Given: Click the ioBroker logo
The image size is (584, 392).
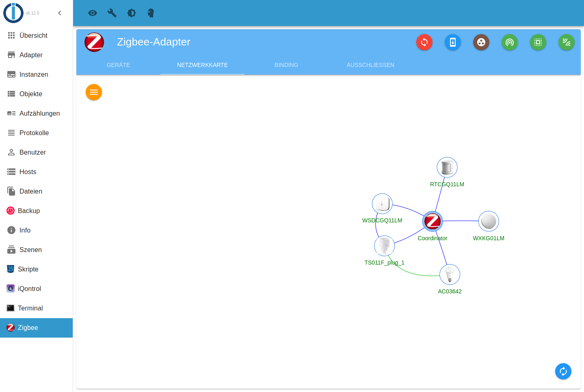Looking at the screenshot, I should 13,13.
